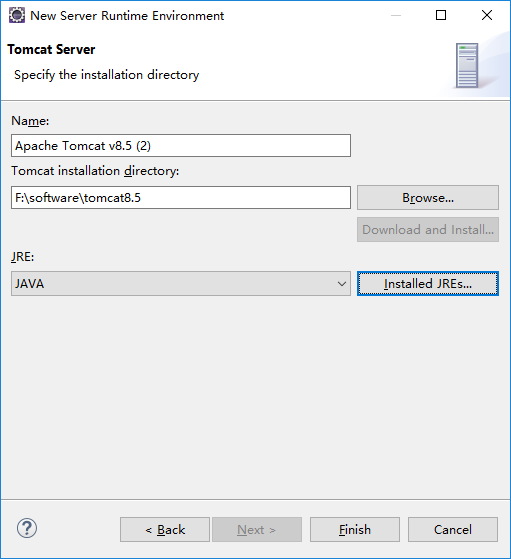Click the Download and Install... button

(x=428, y=230)
